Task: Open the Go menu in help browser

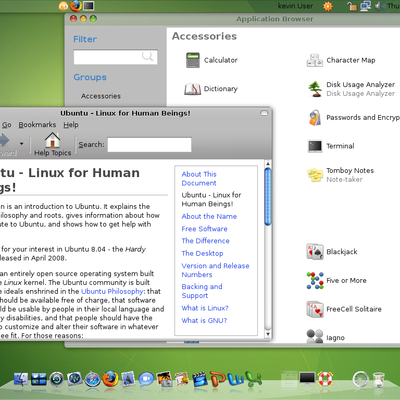Action: pyautogui.click(x=7, y=125)
